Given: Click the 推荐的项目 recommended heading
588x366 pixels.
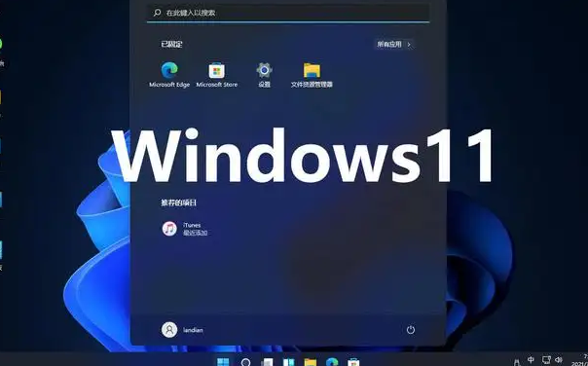Looking at the screenshot, I should (x=178, y=202).
